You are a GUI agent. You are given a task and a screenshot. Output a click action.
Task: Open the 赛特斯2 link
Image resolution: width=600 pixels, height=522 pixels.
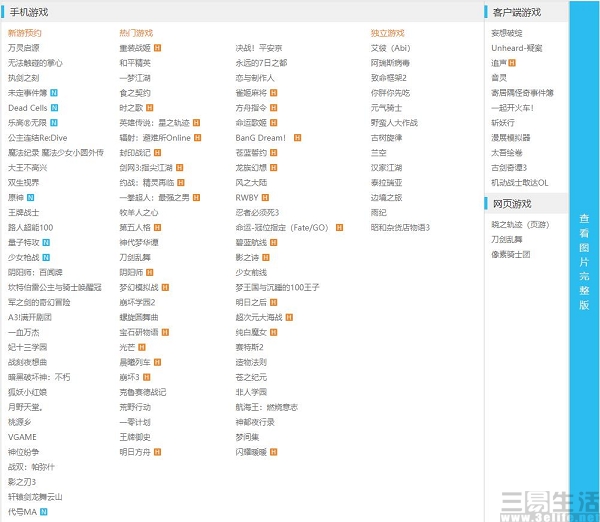pyautogui.click(x=249, y=347)
